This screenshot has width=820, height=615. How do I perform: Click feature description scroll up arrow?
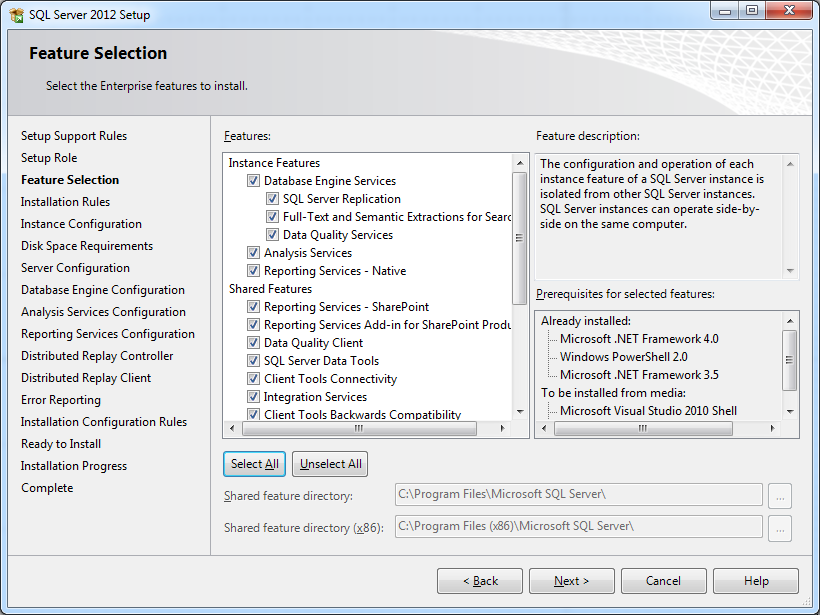[790, 164]
